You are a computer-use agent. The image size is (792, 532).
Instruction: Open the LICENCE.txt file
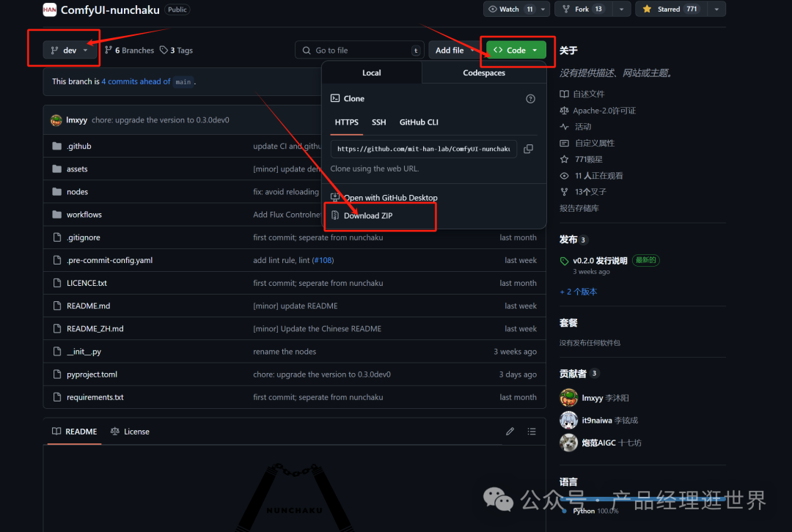[x=87, y=283]
